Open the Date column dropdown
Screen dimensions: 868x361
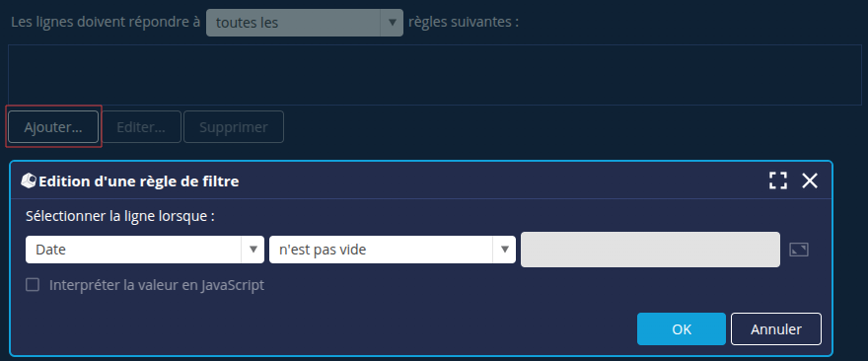click(x=145, y=250)
